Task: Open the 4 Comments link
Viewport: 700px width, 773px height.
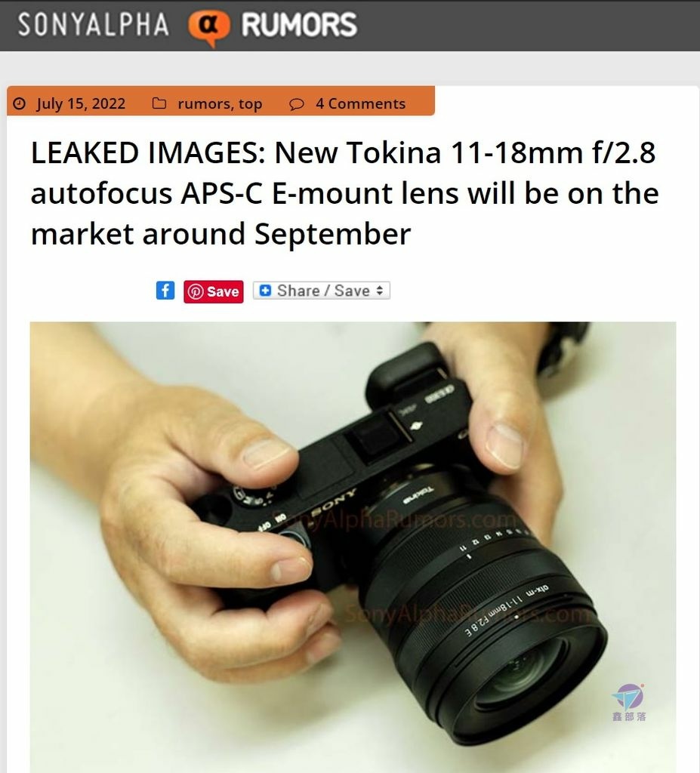Action: 361,103
